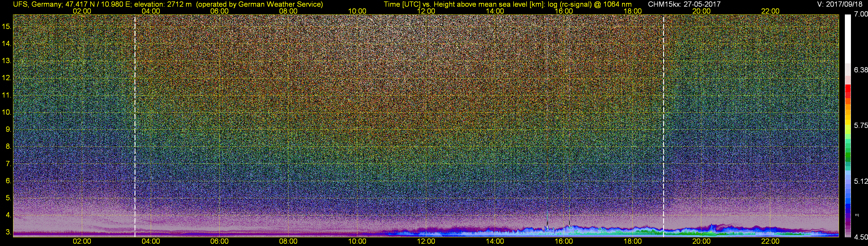The width and height of the screenshot is (868, 246).
Task: Click the 4. km height axis label
Action: [9, 215]
